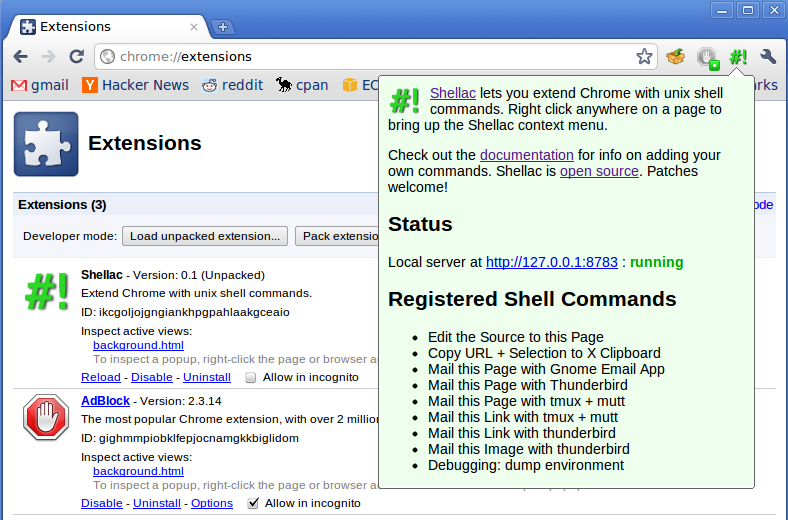Open Shellac background.html inspect link
Screen dimensions: 788x520
(138, 345)
